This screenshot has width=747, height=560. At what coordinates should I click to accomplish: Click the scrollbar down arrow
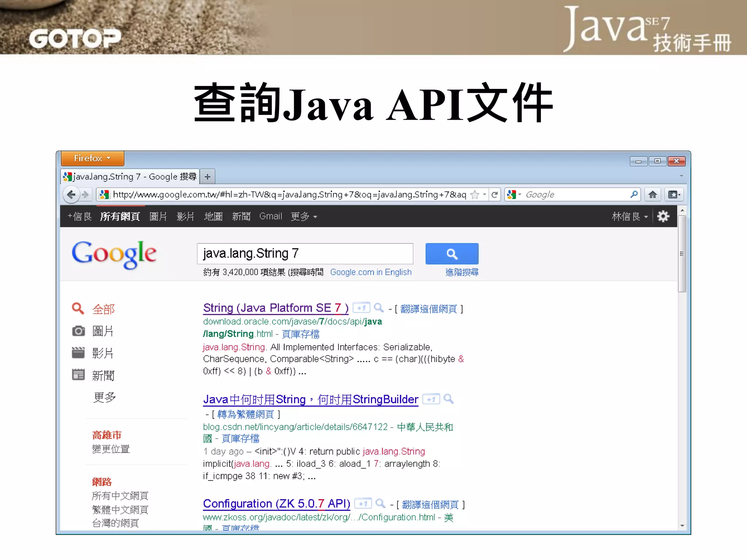[x=682, y=526]
